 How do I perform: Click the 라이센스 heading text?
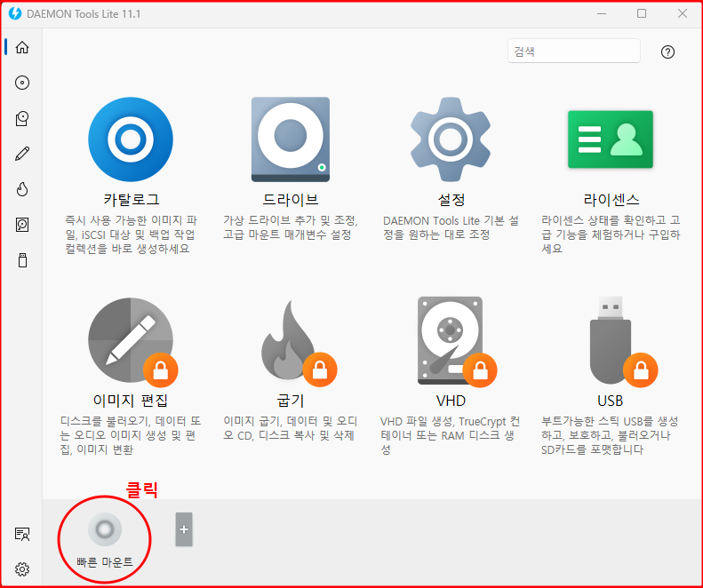[611, 200]
